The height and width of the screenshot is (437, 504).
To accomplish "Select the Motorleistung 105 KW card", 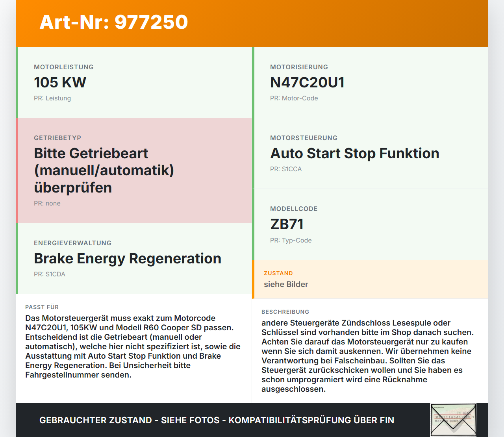I will (x=134, y=83).
